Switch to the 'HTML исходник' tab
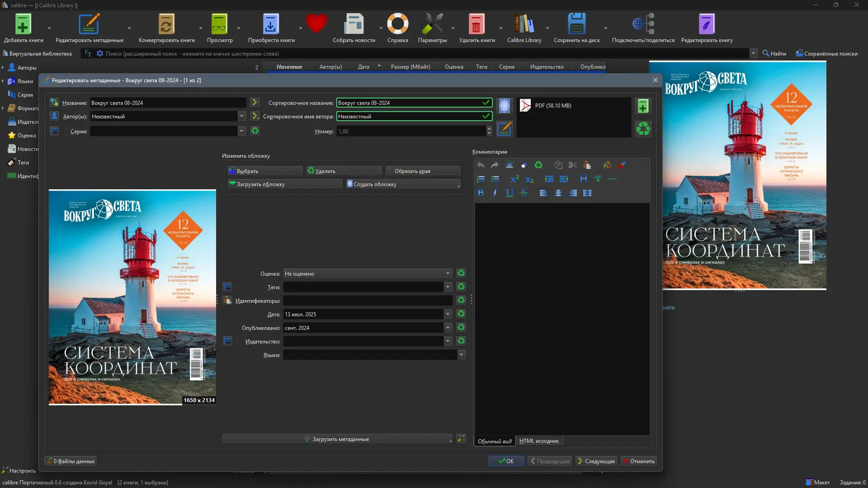Screen dimensions: 868x488 (539, 441)
